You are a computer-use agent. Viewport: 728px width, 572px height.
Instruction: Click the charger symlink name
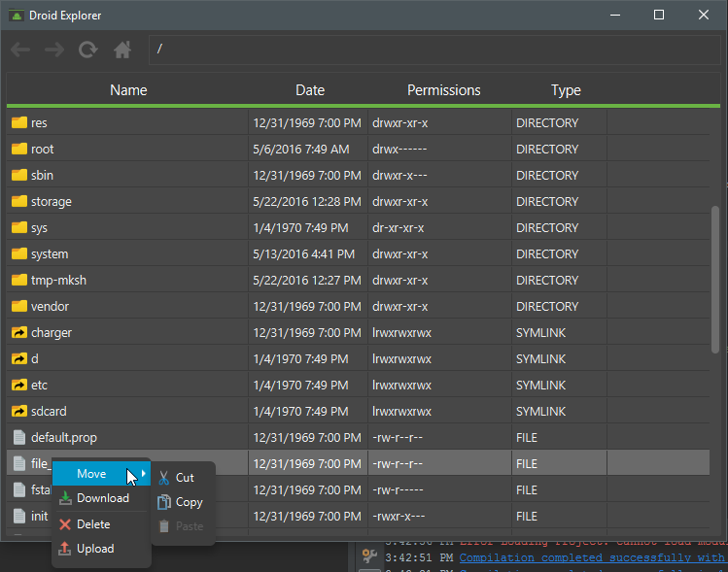[52, 333]
